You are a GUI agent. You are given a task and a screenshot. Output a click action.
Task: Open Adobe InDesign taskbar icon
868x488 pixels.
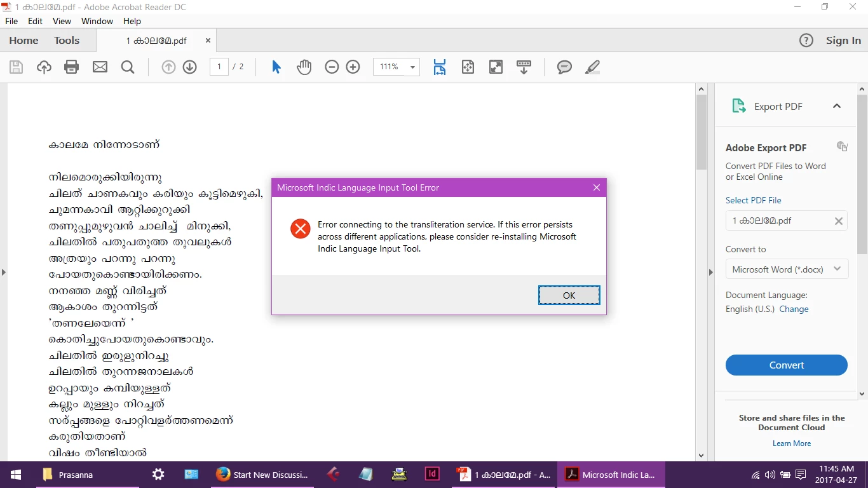click(x=432, y=475)
